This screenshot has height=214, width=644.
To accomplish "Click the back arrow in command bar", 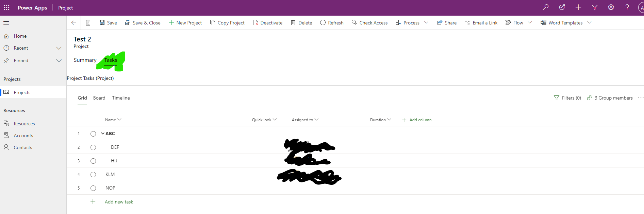I will (x=73, y=23).
